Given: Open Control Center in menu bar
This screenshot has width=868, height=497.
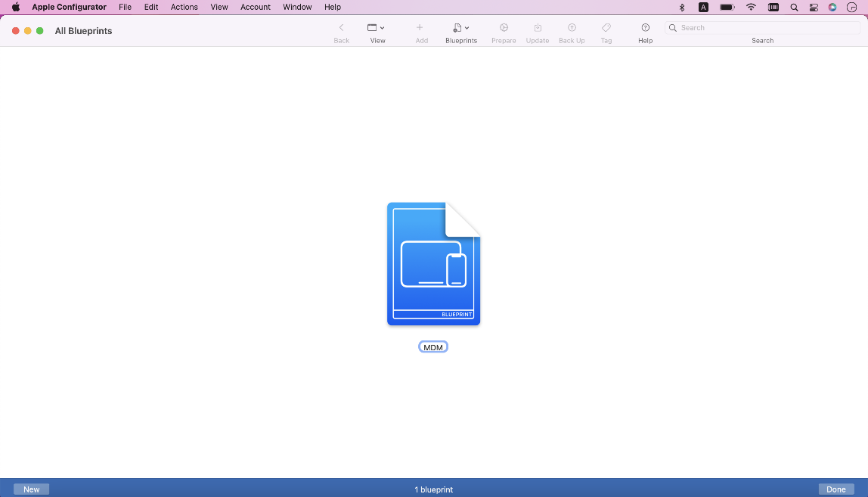Looking at the screenshot, I should [814, 7].
